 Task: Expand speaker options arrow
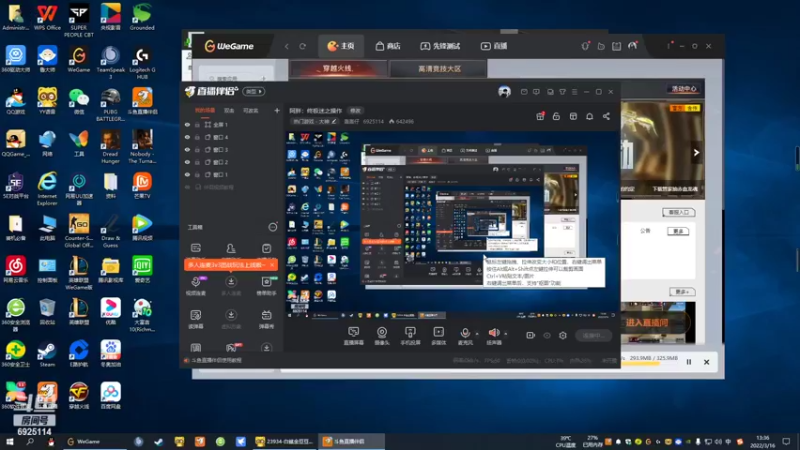pos(506,334)
